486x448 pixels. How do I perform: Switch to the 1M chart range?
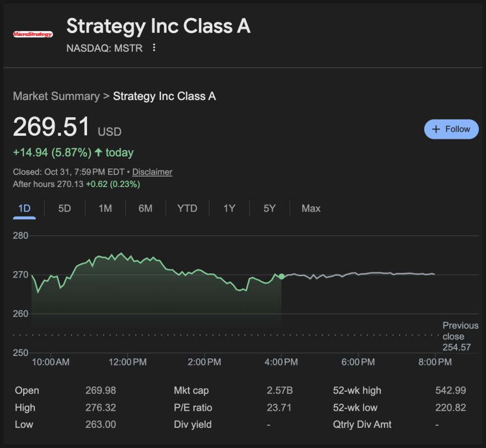pos(105,209)
